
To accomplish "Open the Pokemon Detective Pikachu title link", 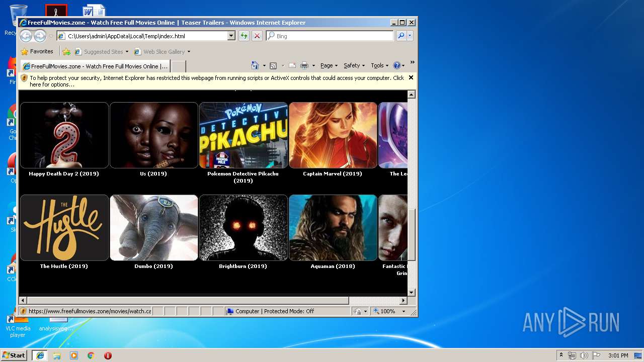I will tap(243, 177).
